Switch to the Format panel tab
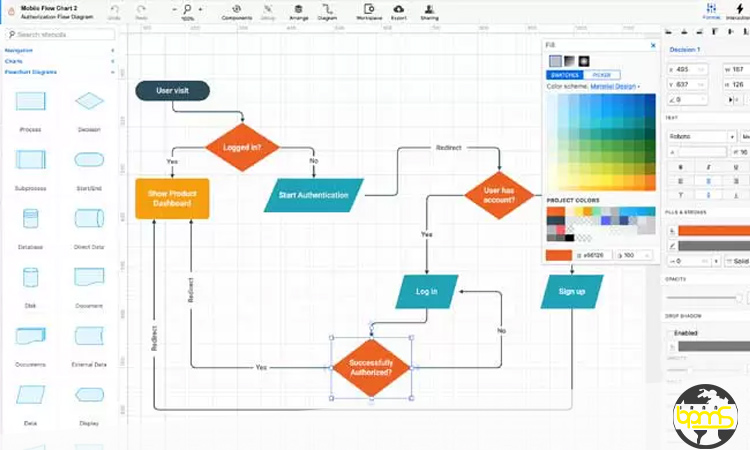 click(711, 11)
